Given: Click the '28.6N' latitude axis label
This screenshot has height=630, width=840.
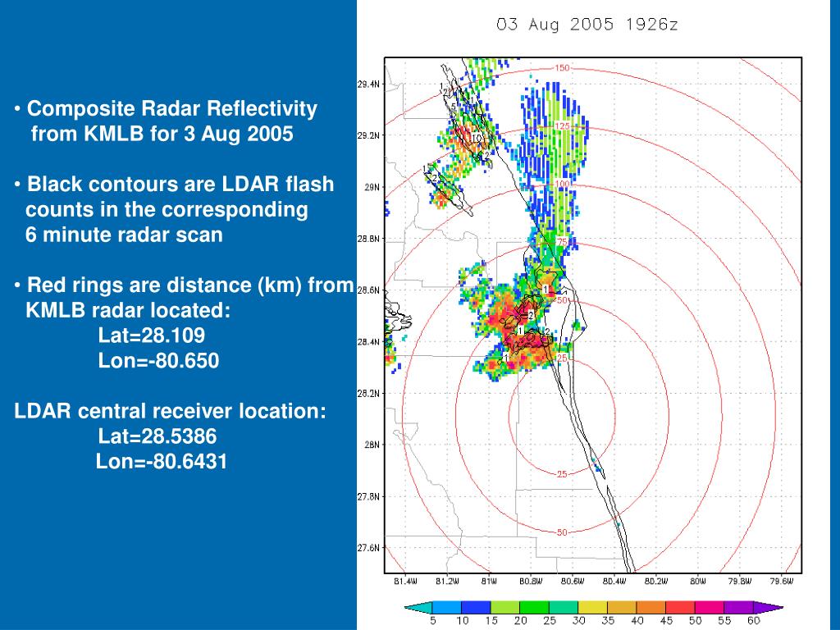Looking at the screenshot, I should tap(368, 290).
